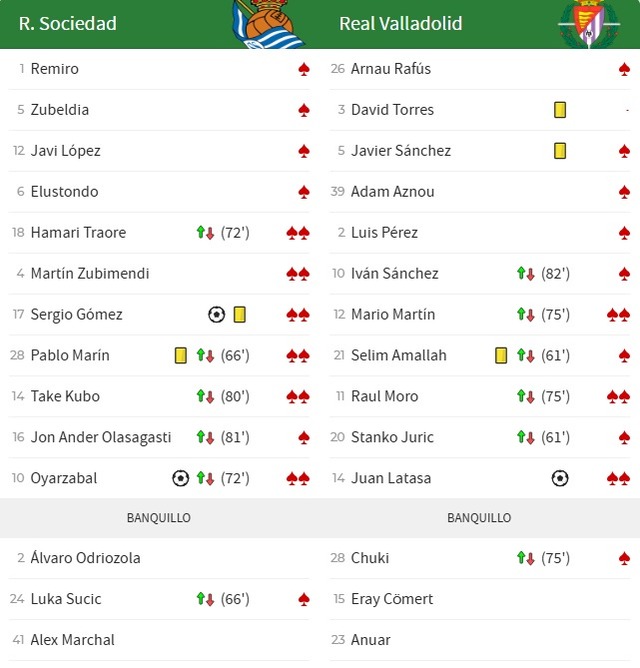The height and width of the screenshot is (668, 640).
Task: Open Álvaro Odriozola's player entry
Action: 85,558
